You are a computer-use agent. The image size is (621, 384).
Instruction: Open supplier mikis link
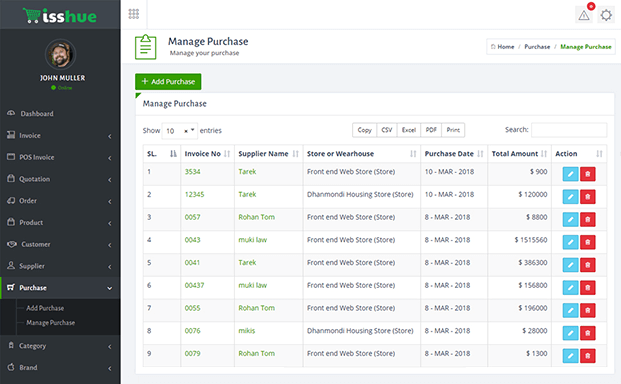point(247,331)
